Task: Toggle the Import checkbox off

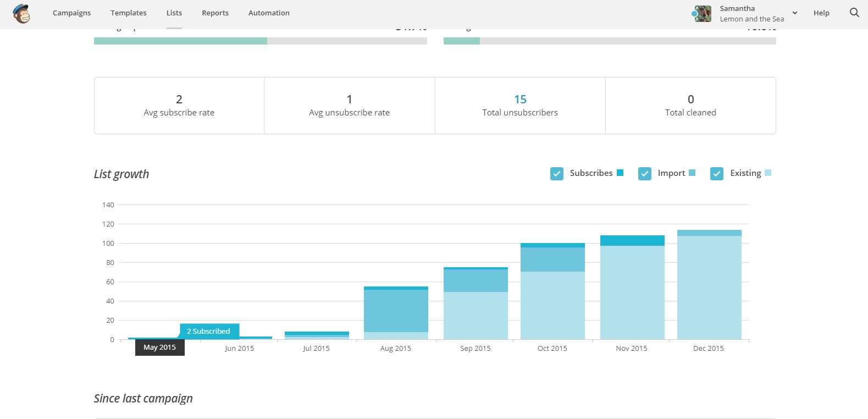Action: pyautogui.click(x=645, y=174)
